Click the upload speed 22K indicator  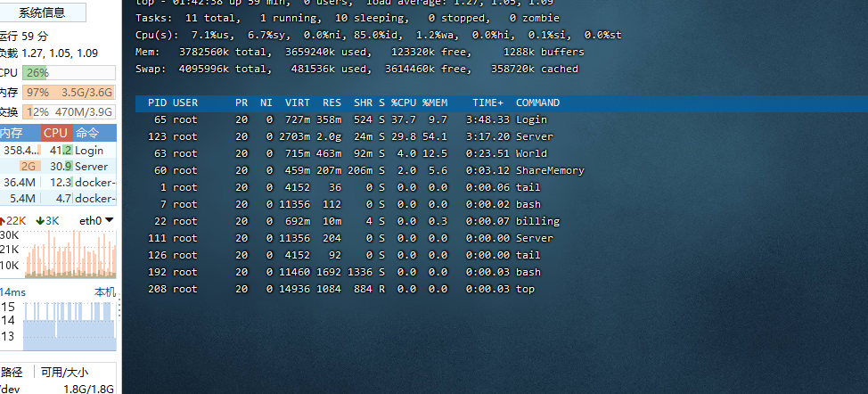(14, 220)
